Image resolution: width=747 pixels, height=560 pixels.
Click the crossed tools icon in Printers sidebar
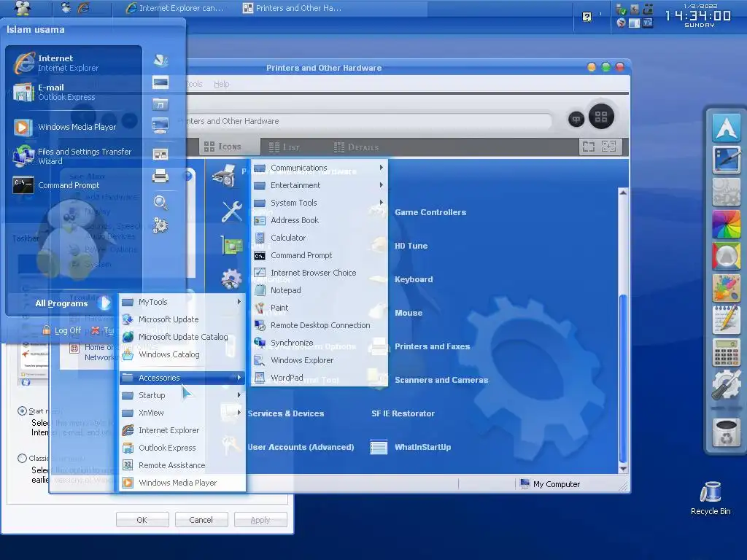point(231,211)
